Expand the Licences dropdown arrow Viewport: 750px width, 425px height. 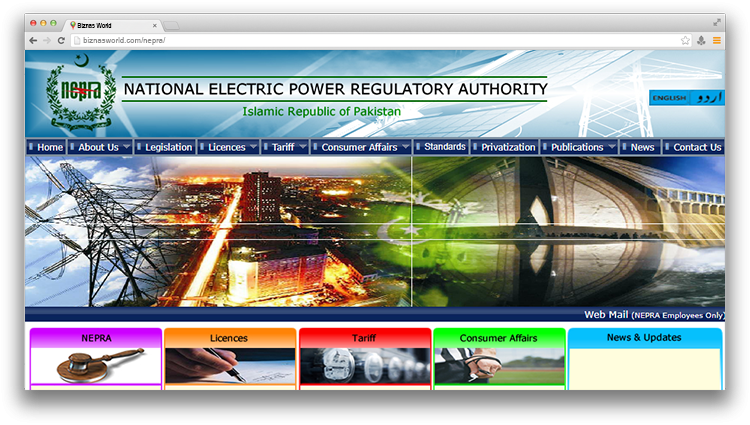pyautogui.click(x=254, y=146)
